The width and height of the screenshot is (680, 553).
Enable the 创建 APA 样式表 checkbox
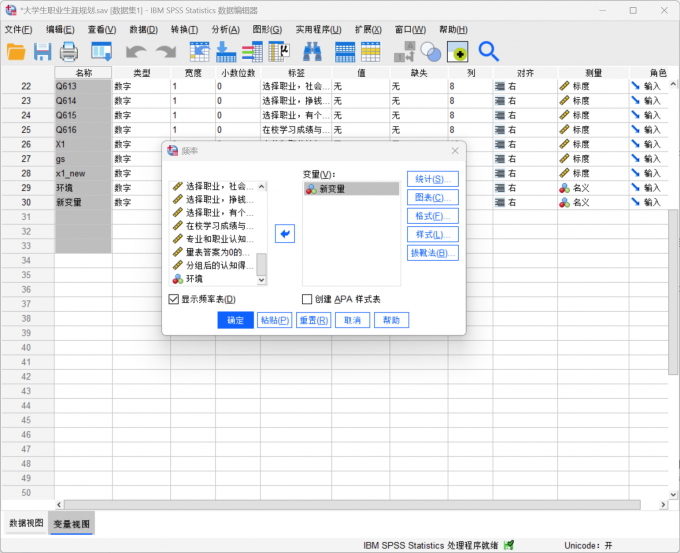click(x=308, y=299)
